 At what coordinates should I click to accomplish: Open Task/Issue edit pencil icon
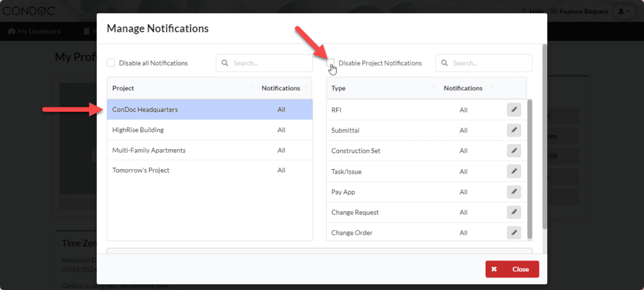[x=514, y=171]
